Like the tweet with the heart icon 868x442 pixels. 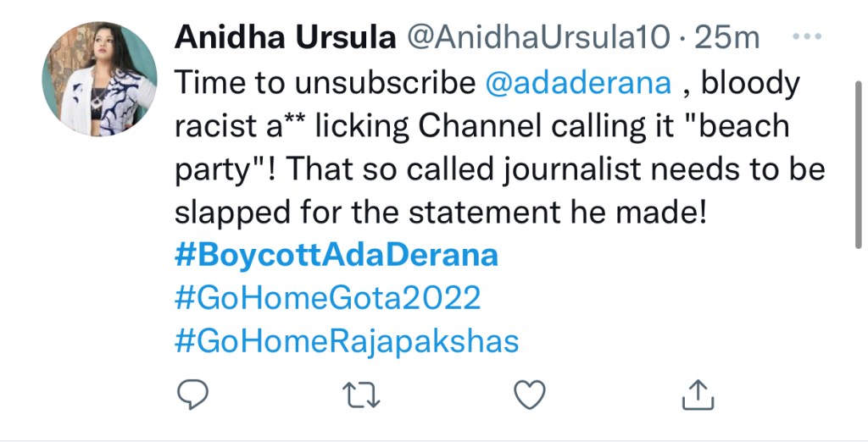pyautogui.click(x=531, y=394)
